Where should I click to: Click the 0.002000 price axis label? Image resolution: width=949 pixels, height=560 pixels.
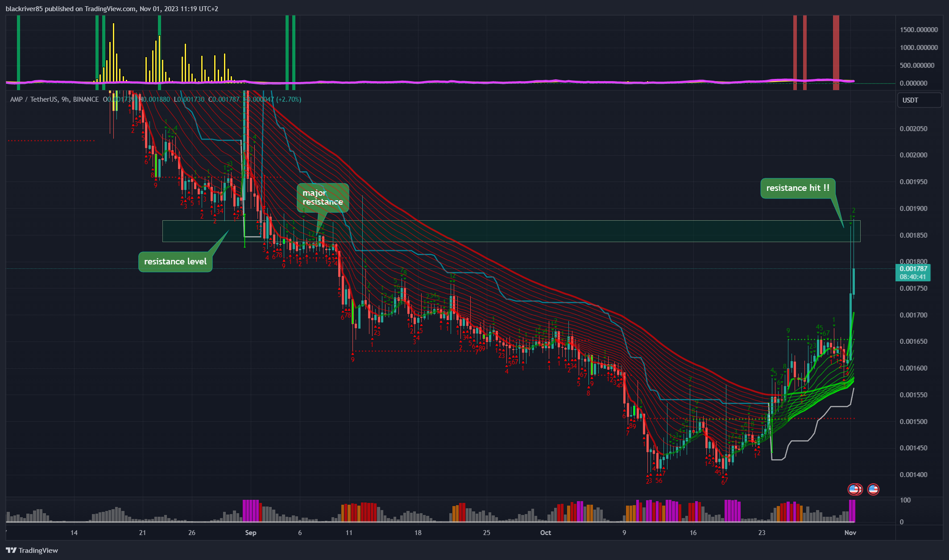(x=913, y=155)
